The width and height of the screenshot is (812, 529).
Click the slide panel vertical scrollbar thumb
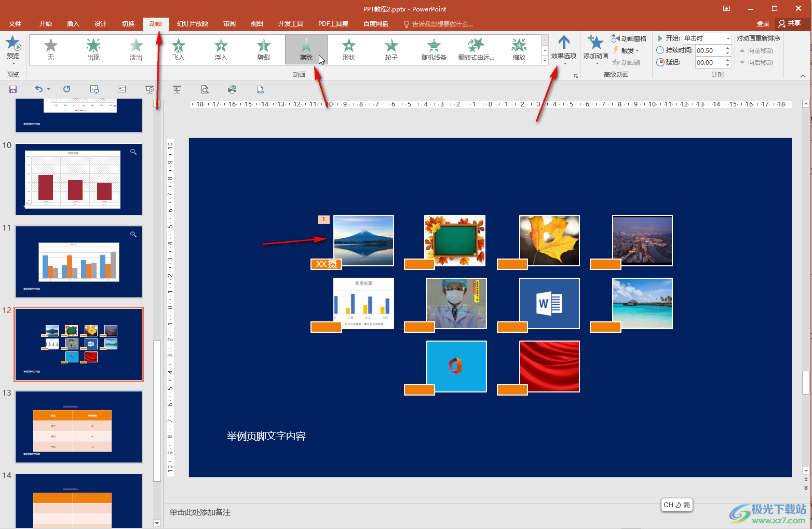pyautogui.click(x=157, y=410)
